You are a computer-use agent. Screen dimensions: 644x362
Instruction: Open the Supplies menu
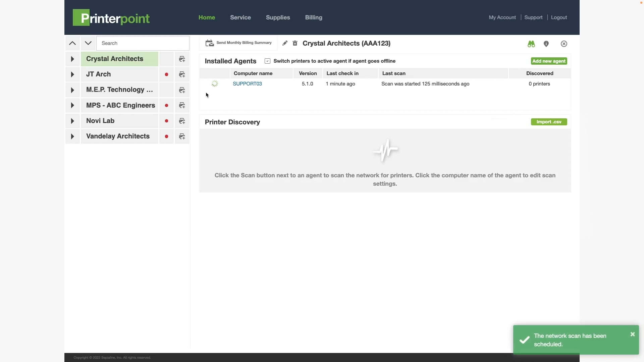pos(278,17)
